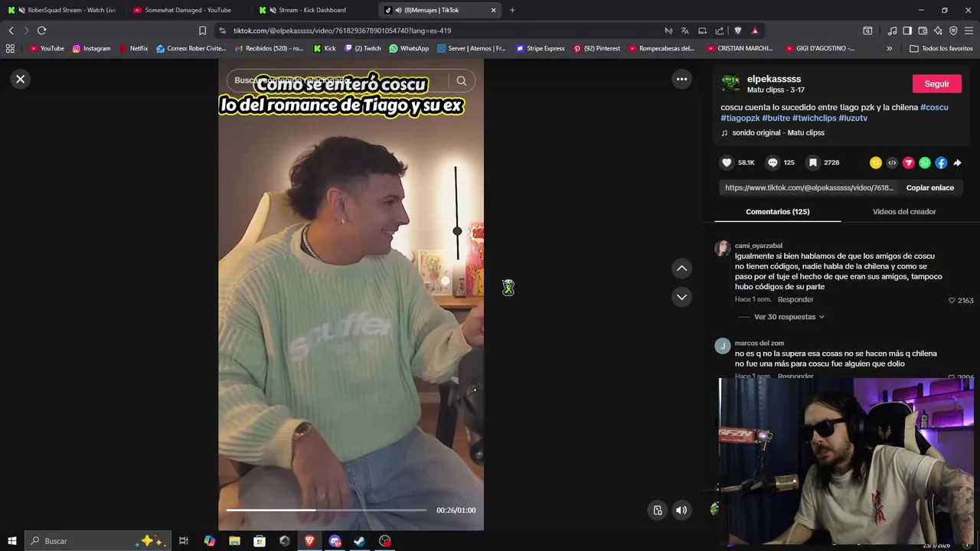Image resolution: width=980 pixels, height=551 pixels.
Task: Share the video to Facebook
Action: point(941,162)
